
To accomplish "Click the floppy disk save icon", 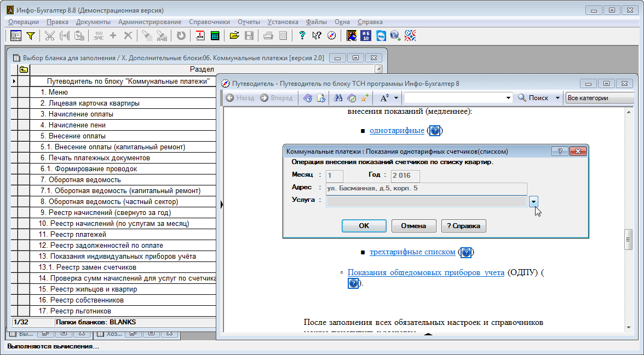I will tap(249, 36).
